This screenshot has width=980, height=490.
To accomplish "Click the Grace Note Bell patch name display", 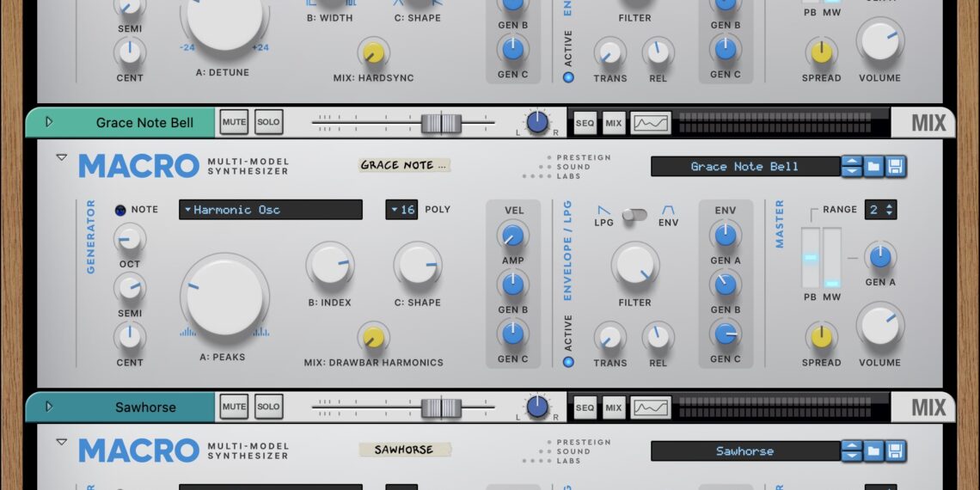I will click(x=744, y=167).
